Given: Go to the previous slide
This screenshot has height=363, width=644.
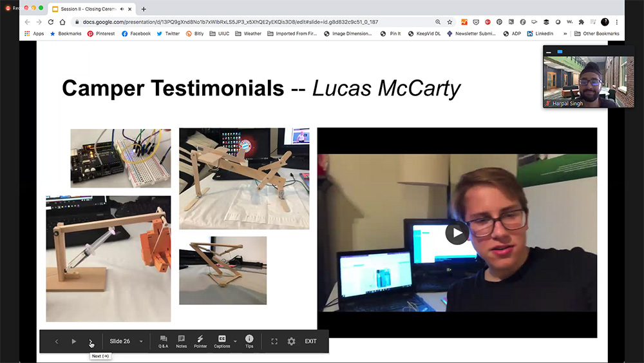Looking at the screenshot, I should point(57,341).
